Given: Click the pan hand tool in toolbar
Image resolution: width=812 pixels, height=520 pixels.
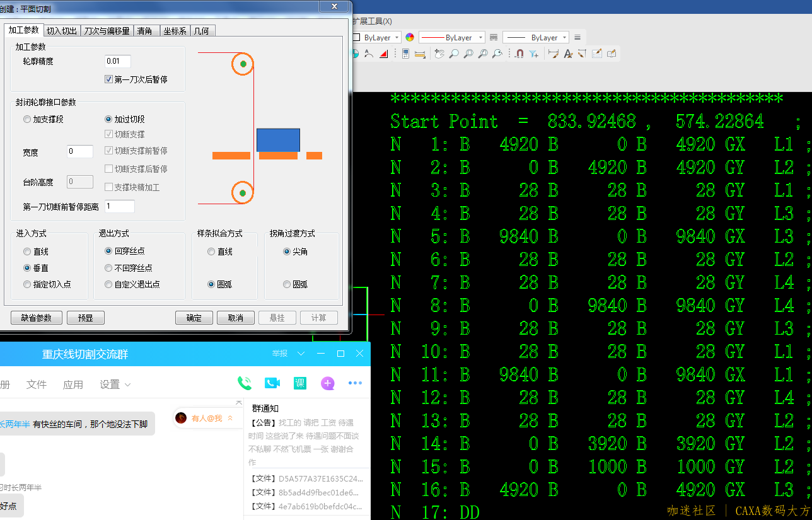Looking at the screenshot, I should 439,54.
